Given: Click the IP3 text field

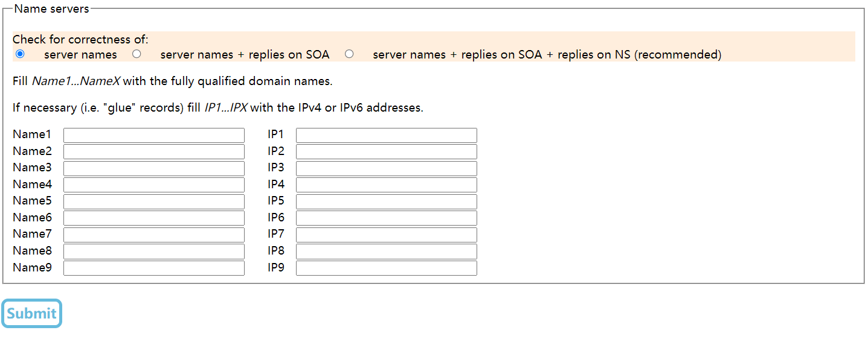Looking at the screenshot, I should tap(387, 168).
